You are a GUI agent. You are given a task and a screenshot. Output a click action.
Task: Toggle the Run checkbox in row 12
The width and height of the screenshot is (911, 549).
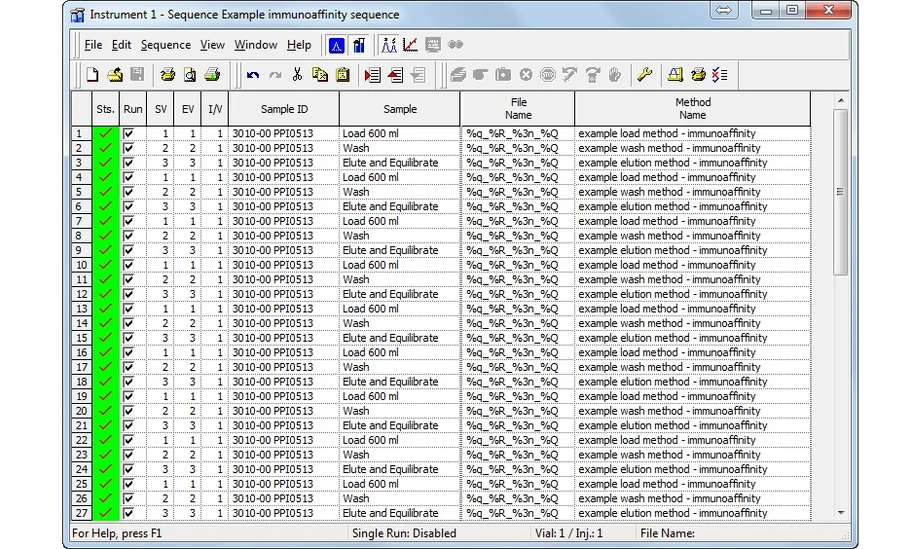pos(128,294)
